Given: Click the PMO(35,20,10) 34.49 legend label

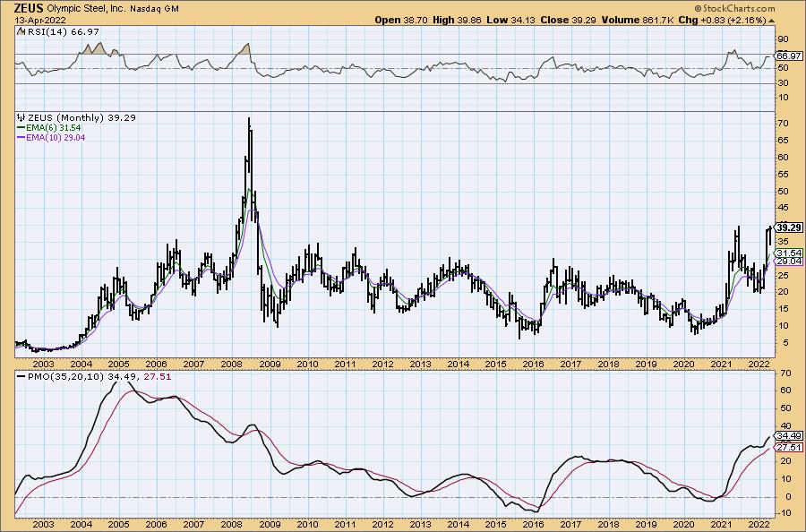Looking at the screenshot, I should point(82,377).
